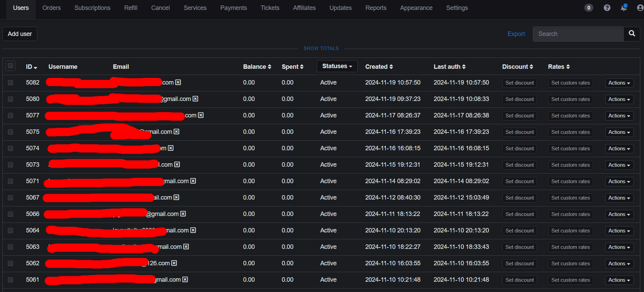Open Actions dropdown for user 5082

(x=619, y=83)
